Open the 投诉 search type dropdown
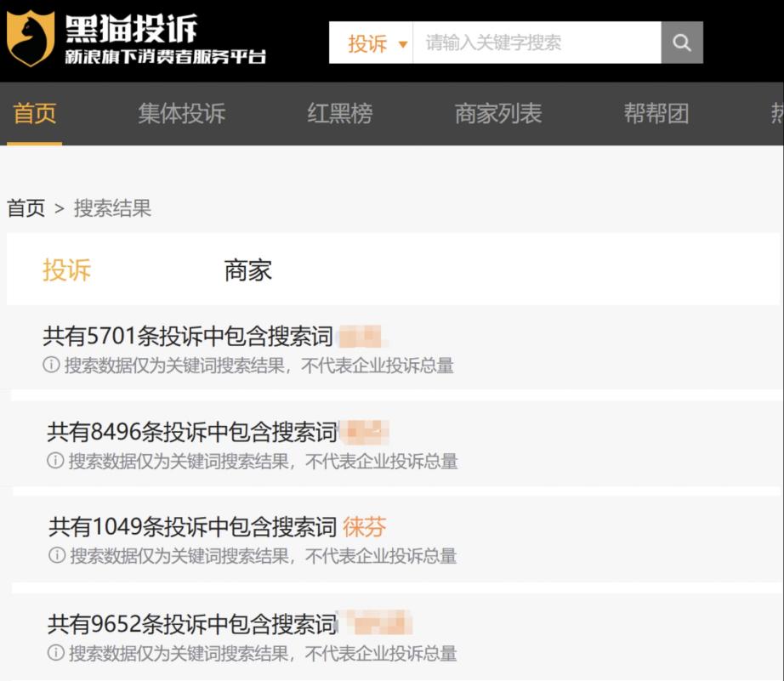Image resolution: width=784 pixels, height=681 pixels. 371,43
